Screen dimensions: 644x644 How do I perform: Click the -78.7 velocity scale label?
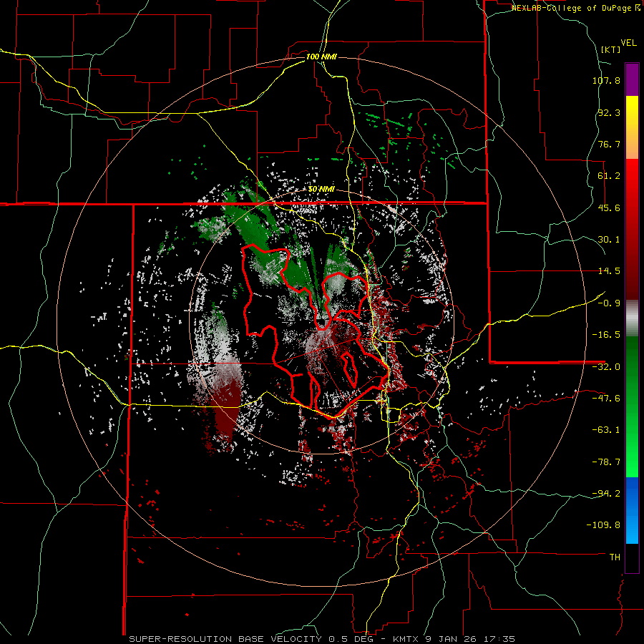[x=606, y=462]
